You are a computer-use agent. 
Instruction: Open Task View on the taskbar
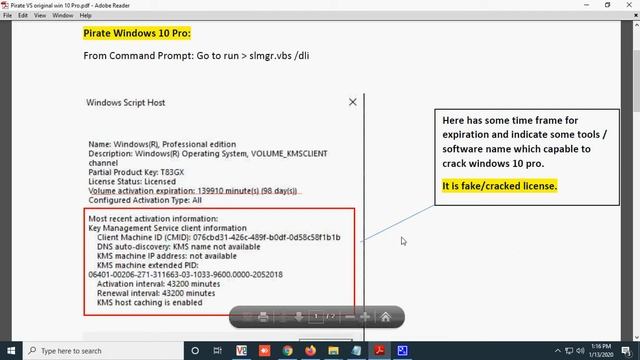pyautogui.click(x=218, y=351)
